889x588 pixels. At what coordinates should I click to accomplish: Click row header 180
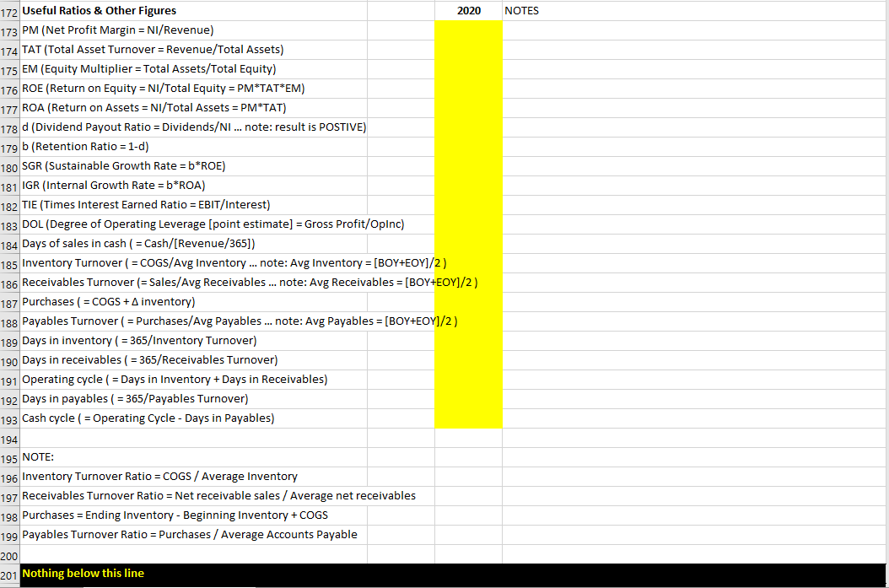point(9,167)
